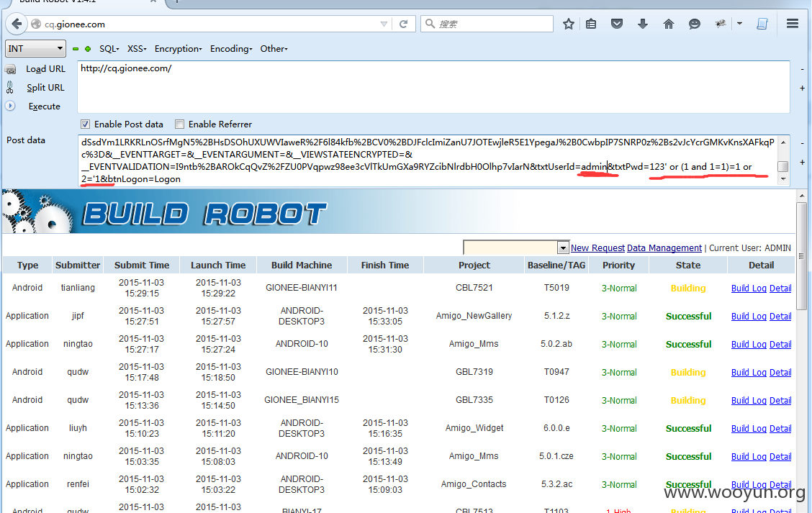Open Detail for Amigo_Mms 5.0.1.cze row
812x513 pixels.
780,456
